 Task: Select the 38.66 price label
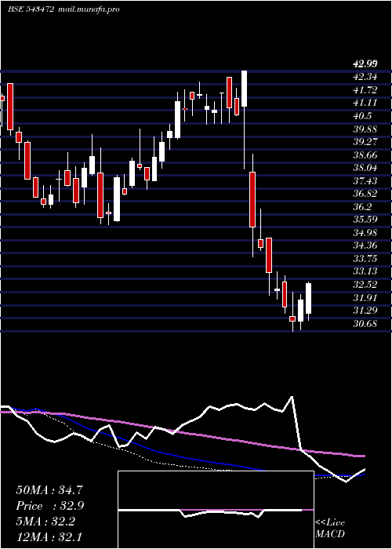pyautogui.click(x=365, y=155)
